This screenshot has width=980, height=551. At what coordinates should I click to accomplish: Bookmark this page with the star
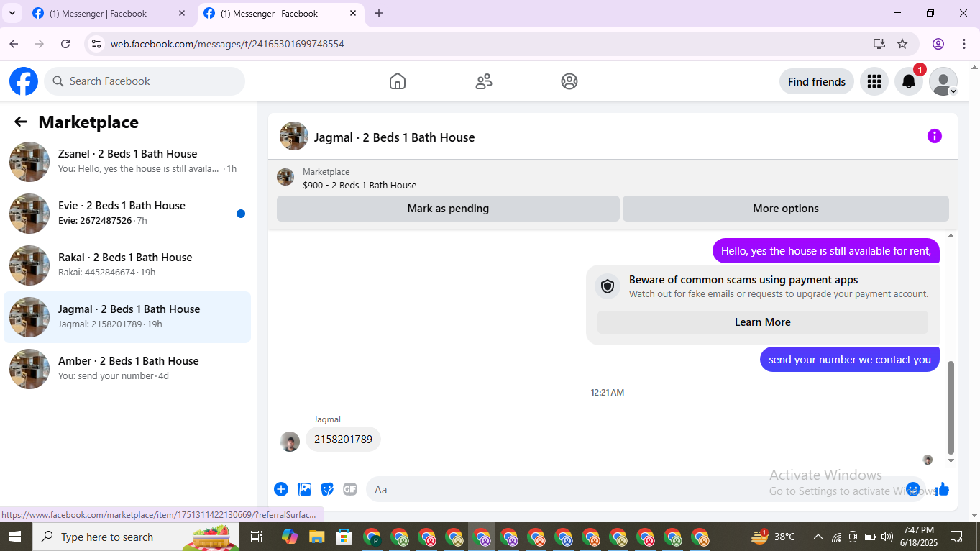pyautogui.click(x=902, y=44)
